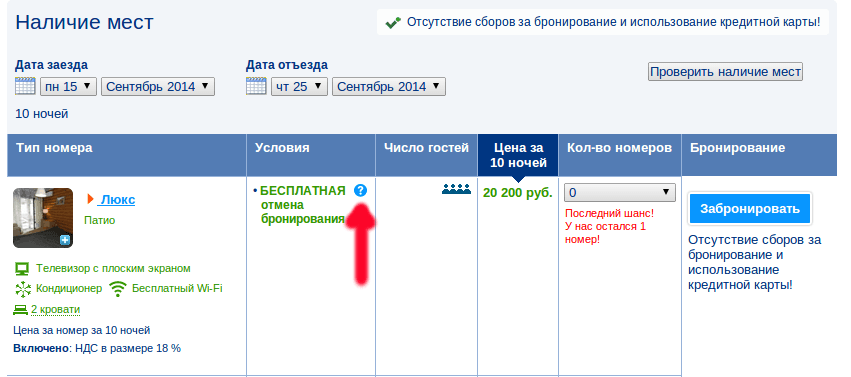
Task: Open the check-in date calendar icon
Action: (25, 86)
